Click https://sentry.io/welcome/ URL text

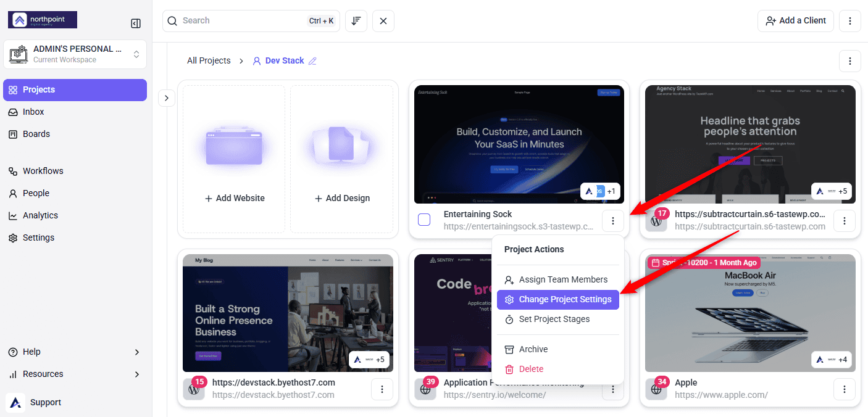click(x=495, y=395)
